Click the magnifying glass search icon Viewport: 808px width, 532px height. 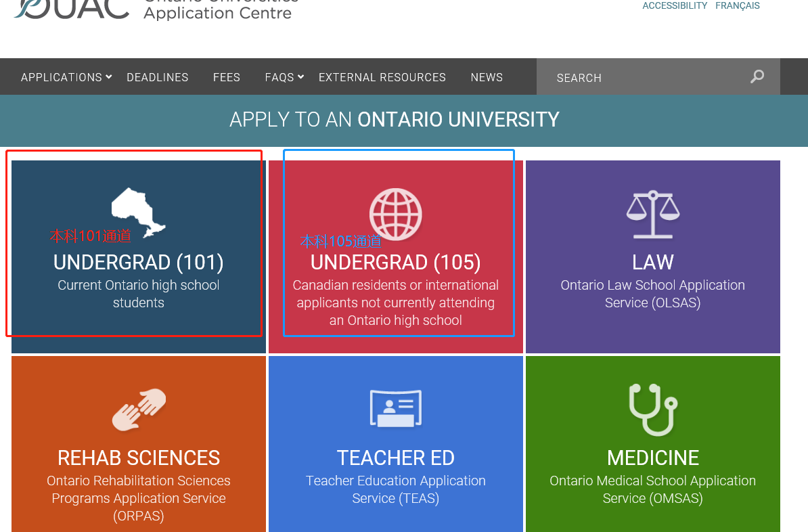pyautogui.click(x=757, y=76)
